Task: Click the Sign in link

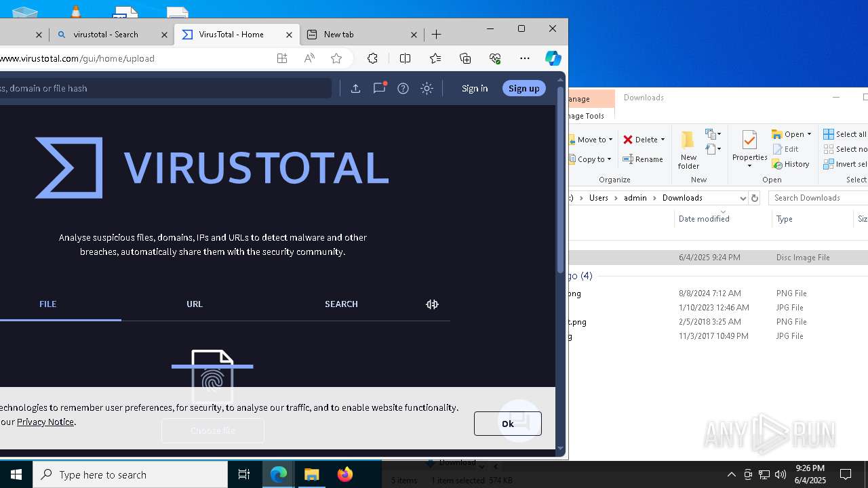Action: point(475,88)
